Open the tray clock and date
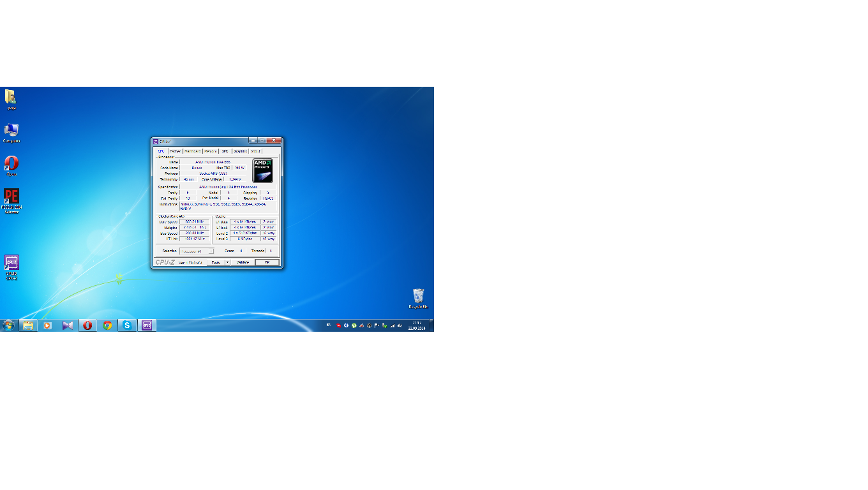This screenshot has height=490, width=868. [417, 325]
